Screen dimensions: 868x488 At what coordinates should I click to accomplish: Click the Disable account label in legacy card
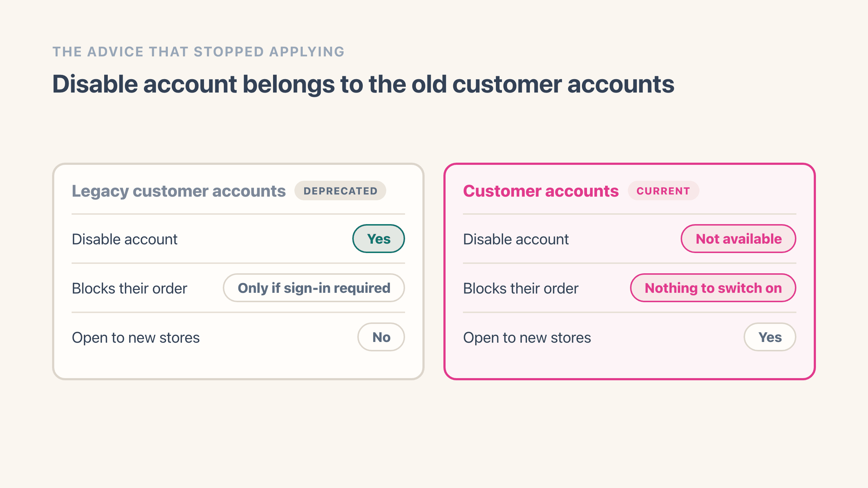tap(124, 239)
